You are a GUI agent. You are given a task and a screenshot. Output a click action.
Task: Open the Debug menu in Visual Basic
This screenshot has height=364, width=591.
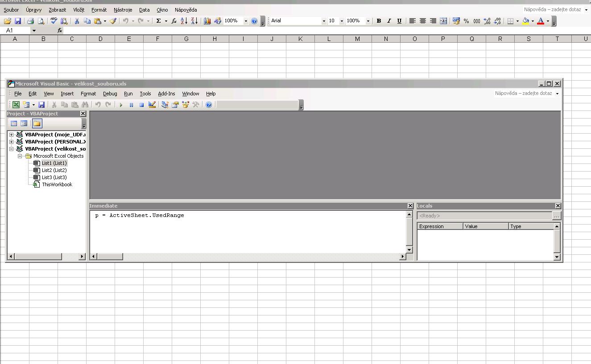pos(110,94)
